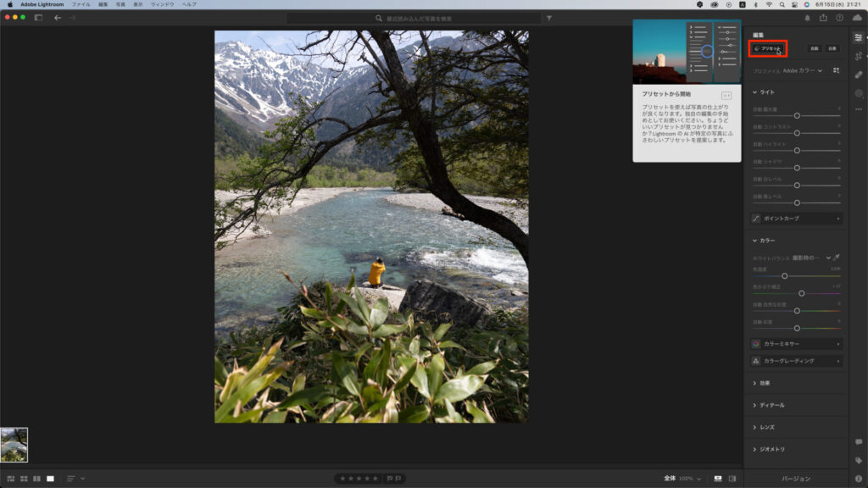Click the 全体 fit zoom label
Image resolution: width=868 pixels, height=488 pixels.
tap(670, 479)
